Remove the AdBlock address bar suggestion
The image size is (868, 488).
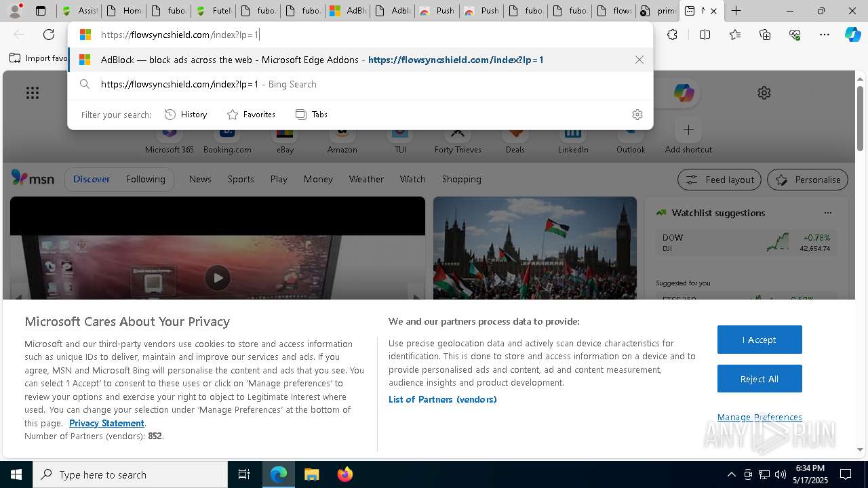[639, 60]
